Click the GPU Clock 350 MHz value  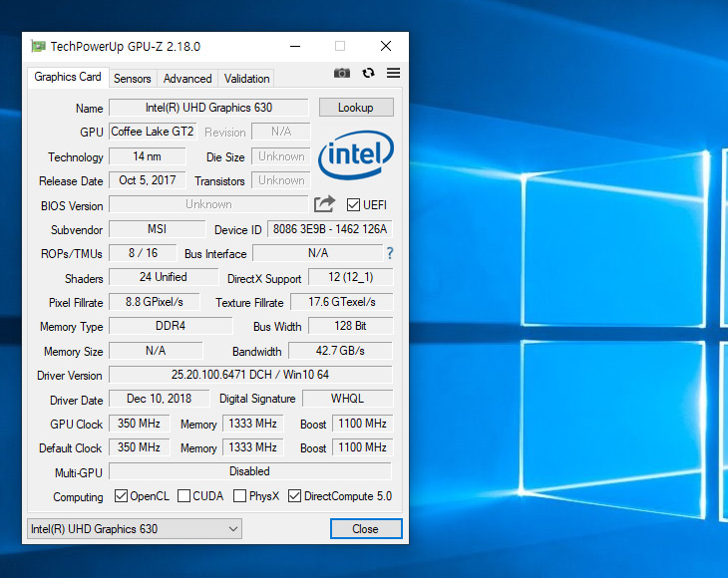pos(140,424)
